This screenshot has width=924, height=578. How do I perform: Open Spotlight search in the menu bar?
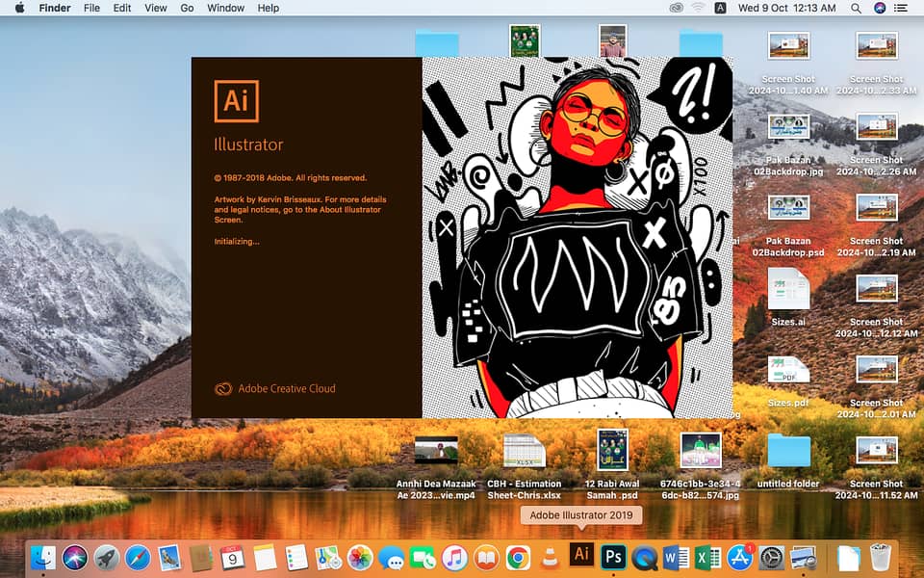point(856,8)
